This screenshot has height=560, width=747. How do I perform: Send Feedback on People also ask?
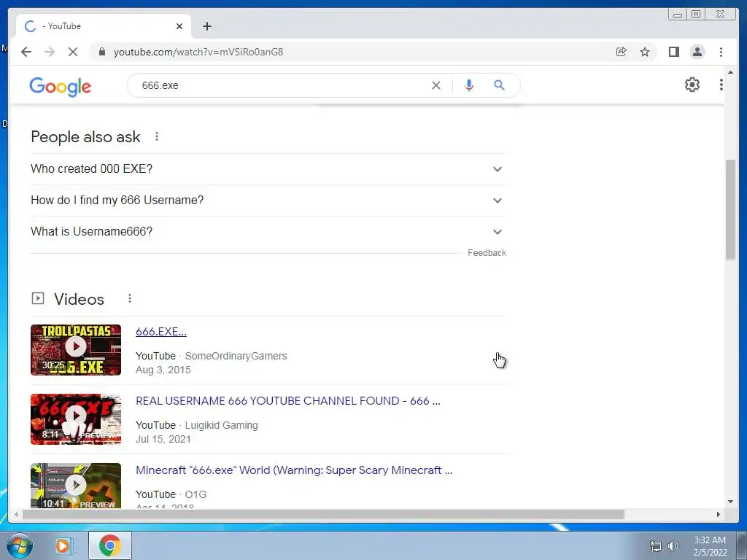tap(487, 253)
